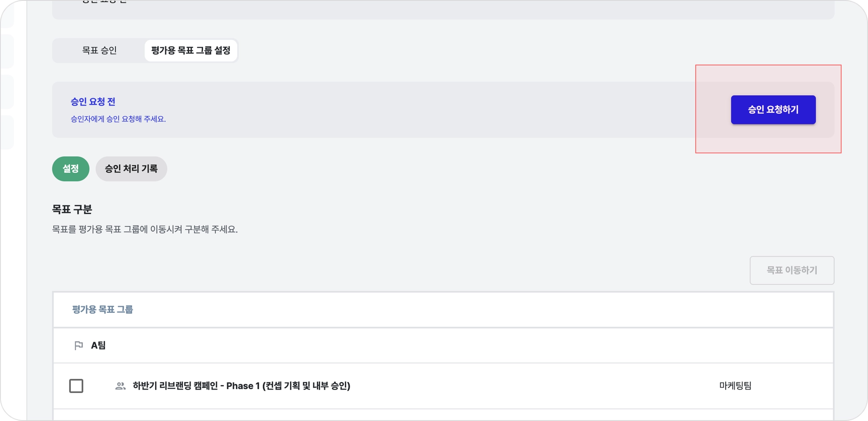Image resolution: width=868 pixels, height=421 pixels.
Task: Click the 평가용 목표 그룹 column header
Action: point(103,309)
